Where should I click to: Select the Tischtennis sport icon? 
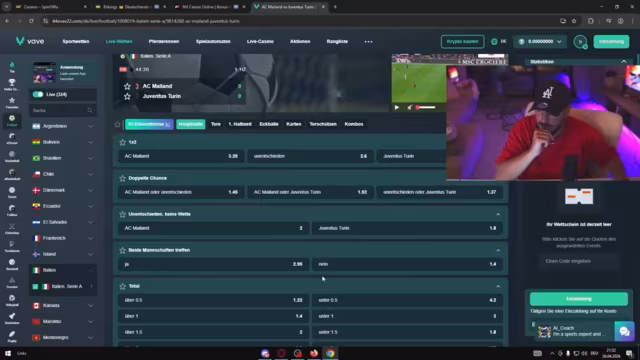click(12, 244)
